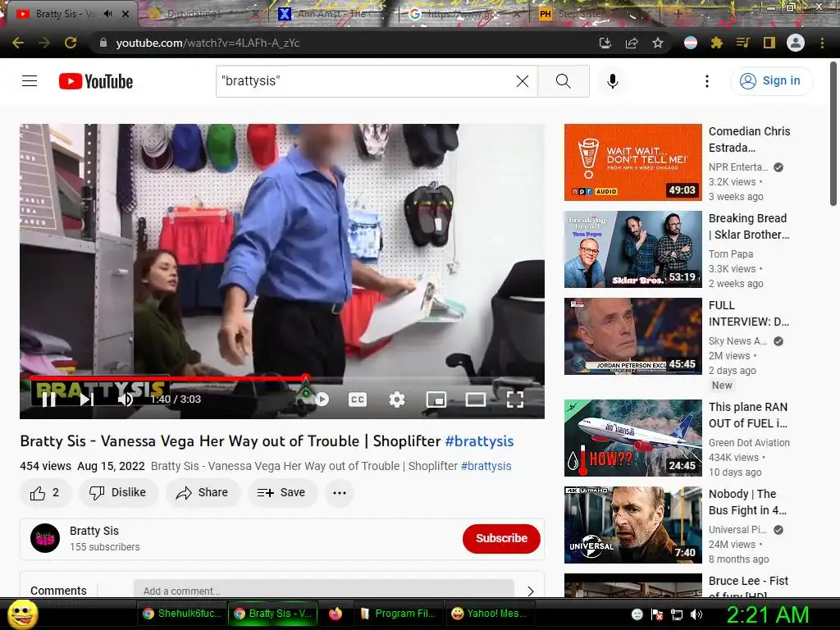
Task: Switch to miniplayer
Action: point(436,399)
